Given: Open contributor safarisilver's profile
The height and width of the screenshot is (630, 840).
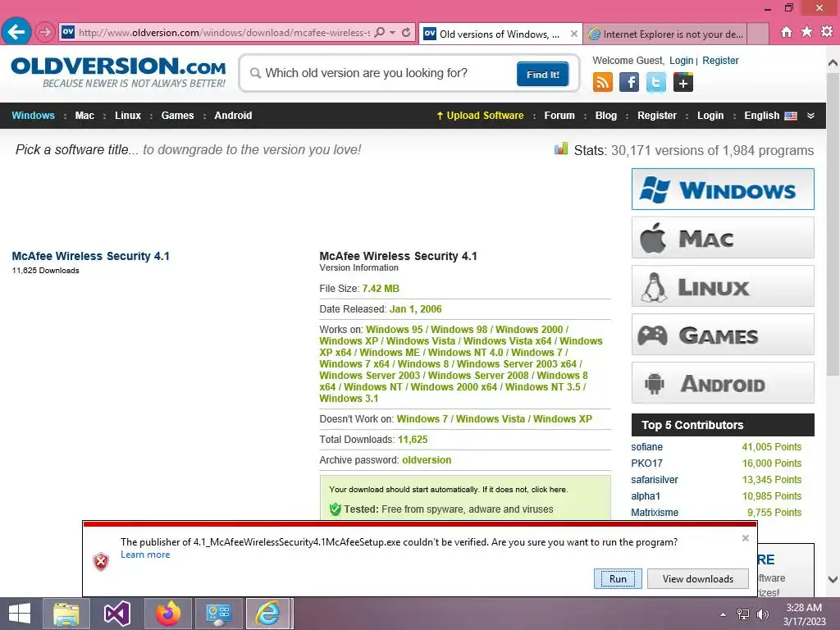Looking at the screenshot, I should (x=655, y=479).
